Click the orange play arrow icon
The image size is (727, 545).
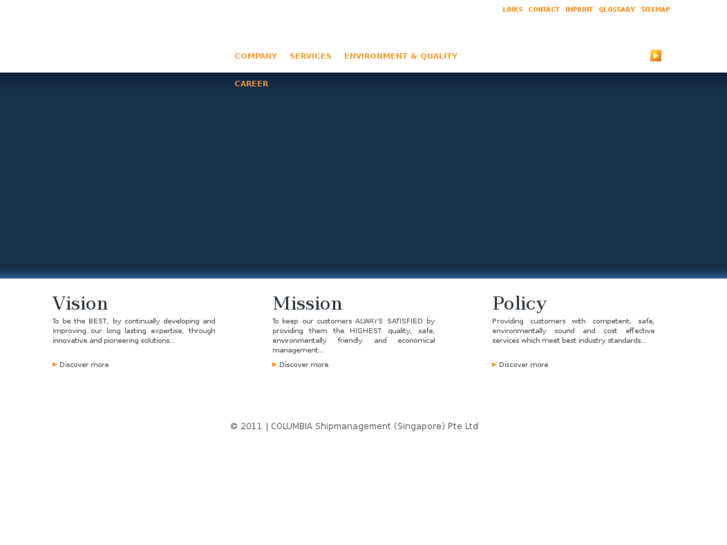click(x=656, y=56)
